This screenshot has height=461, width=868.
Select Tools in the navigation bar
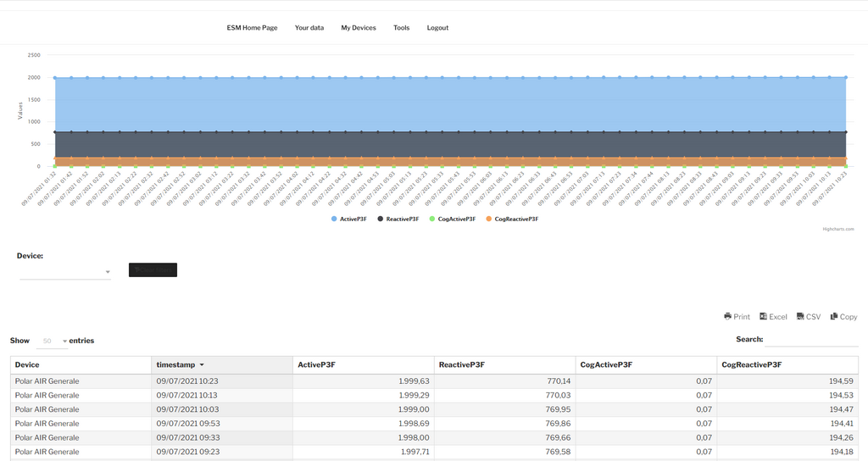coord(401,28)
